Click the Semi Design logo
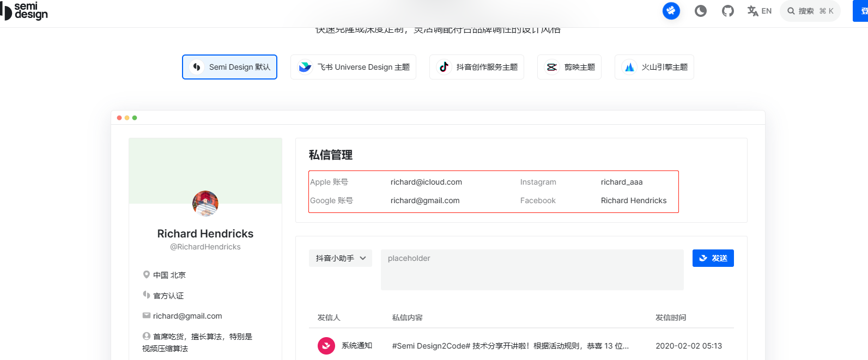The height and width of the screenshot is (360, 868). tap(24, 11)
